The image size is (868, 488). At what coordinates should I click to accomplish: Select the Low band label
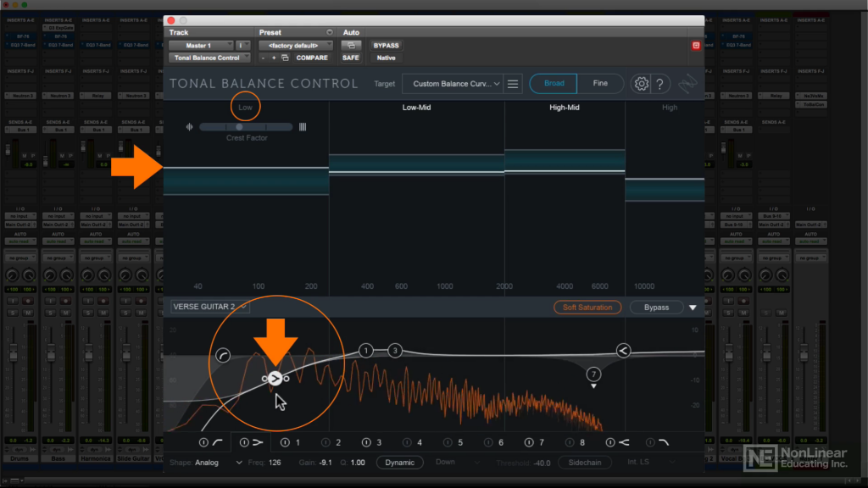tap(245, 108)
